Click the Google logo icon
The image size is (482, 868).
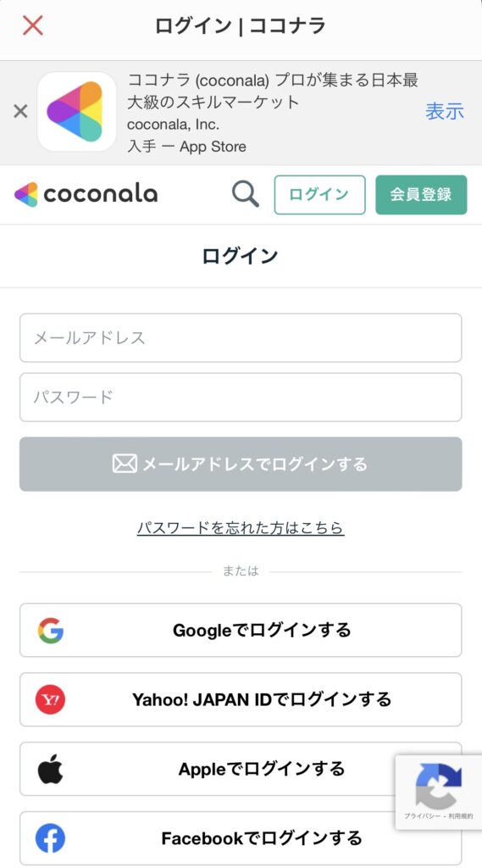50,631
